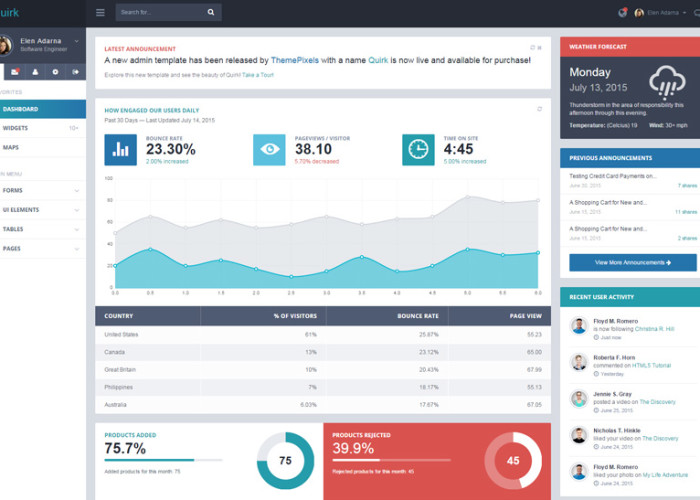
Task: Select the Australia table row
Action: click(x=323, y=405)
